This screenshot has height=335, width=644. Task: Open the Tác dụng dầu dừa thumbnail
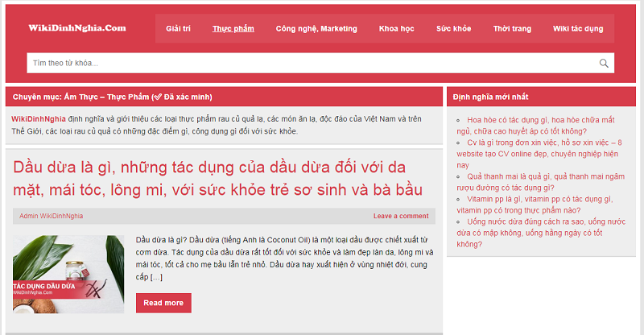[x=68, y=274]
